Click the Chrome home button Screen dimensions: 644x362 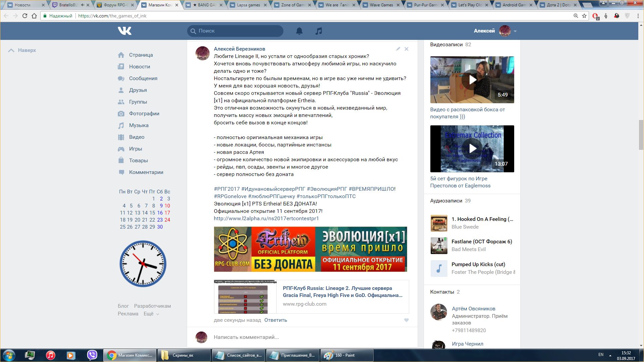point(34,16)
